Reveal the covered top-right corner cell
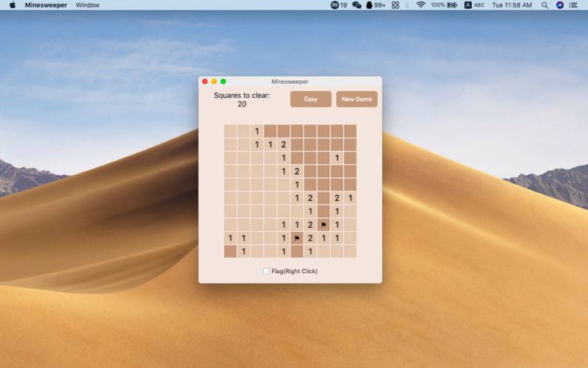The width and height of the screenshot is (588, 368). tap(351, 131)
